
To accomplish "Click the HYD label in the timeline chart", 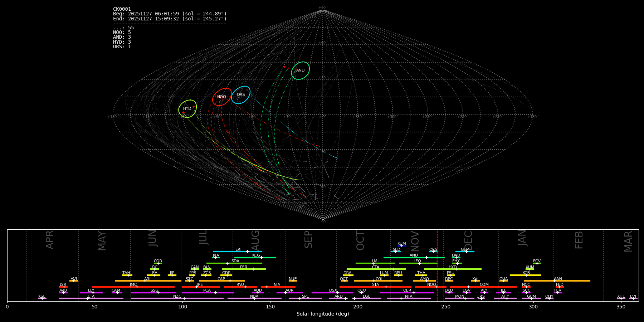I will pos(453,267).
